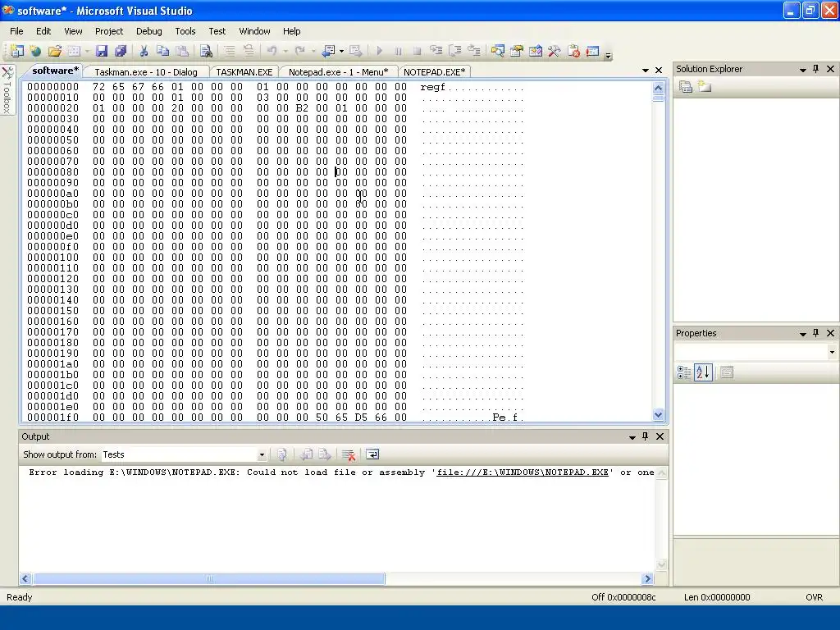Toggle auto-hide pin on Solution Explorer
The height and width of the screenshot is (630, 840).
pyautogui.click(x=816, y=69)
